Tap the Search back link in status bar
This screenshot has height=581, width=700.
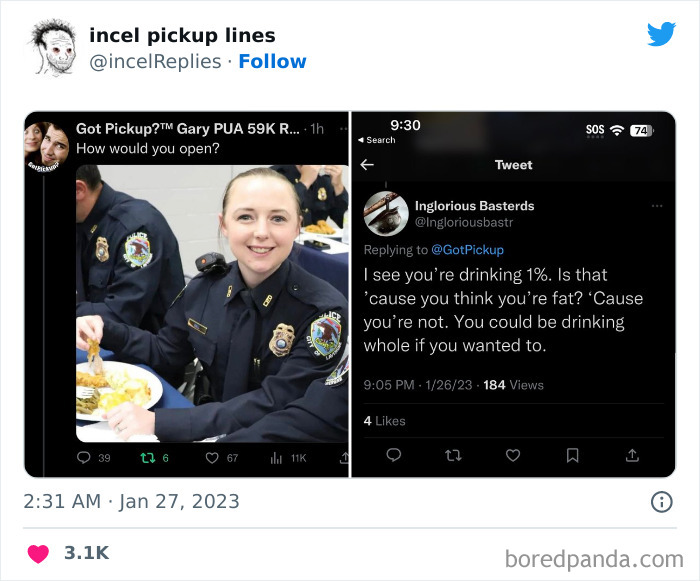(x=378, y=140)
